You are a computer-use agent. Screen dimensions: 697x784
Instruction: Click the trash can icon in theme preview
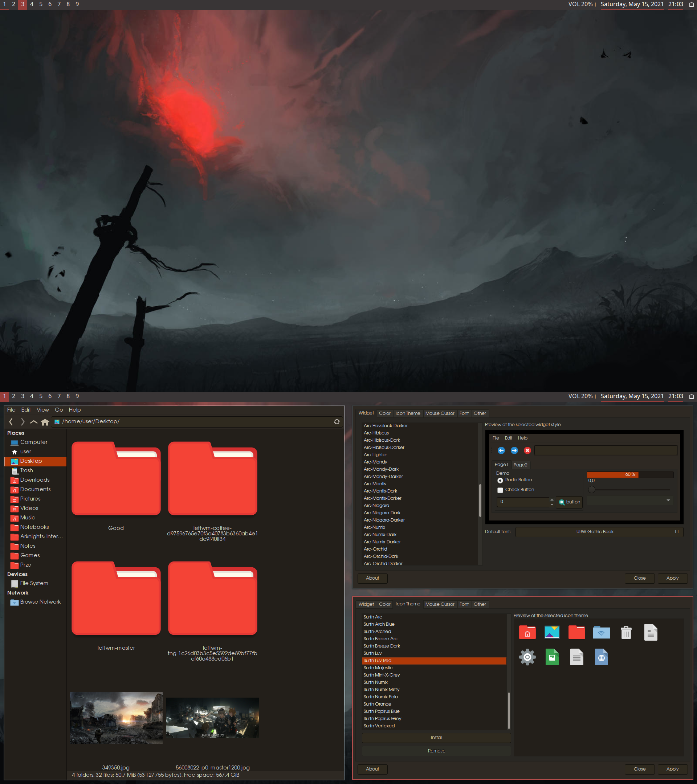[625, 633]
